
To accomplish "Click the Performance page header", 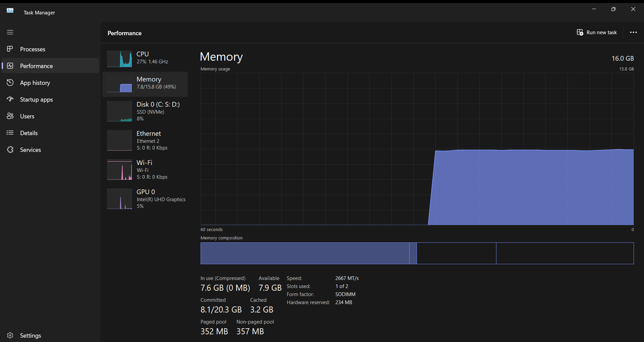I will 124,33.
